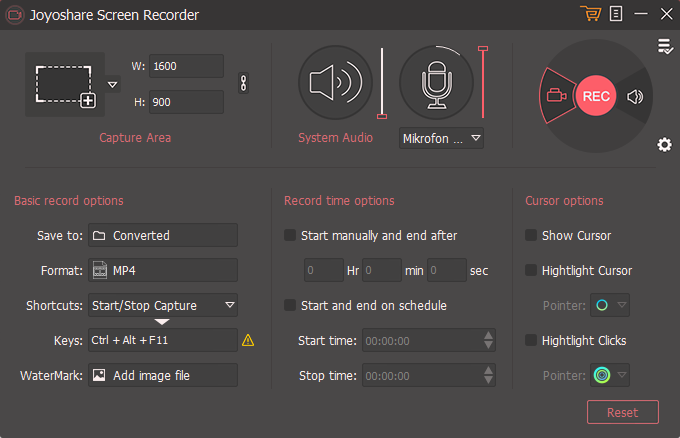Close the Joyoshare Screen Recorder window

coord(667,14)
